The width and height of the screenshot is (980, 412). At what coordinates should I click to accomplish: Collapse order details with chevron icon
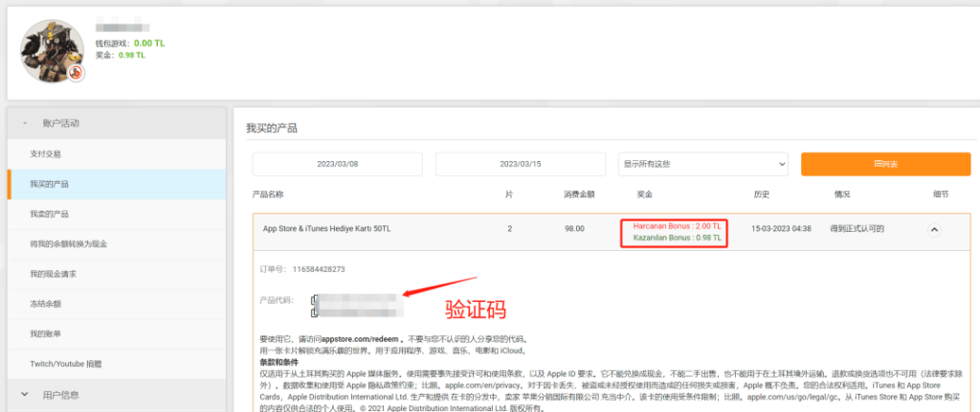934,230
